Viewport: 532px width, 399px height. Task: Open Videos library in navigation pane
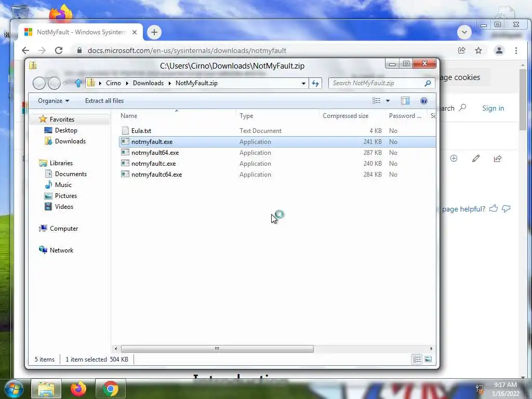pos(64,207)
